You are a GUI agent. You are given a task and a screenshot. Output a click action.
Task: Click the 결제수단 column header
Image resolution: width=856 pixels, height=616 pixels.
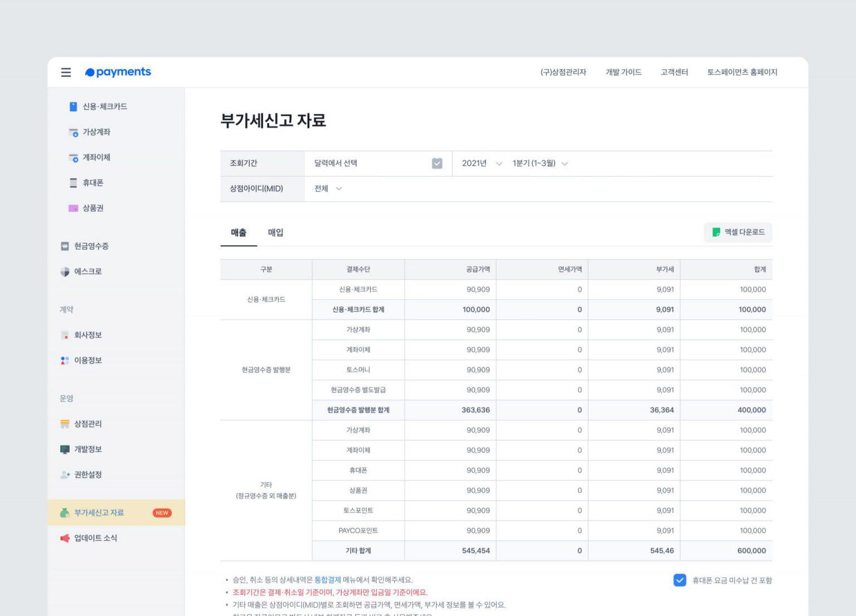[358, 269]
